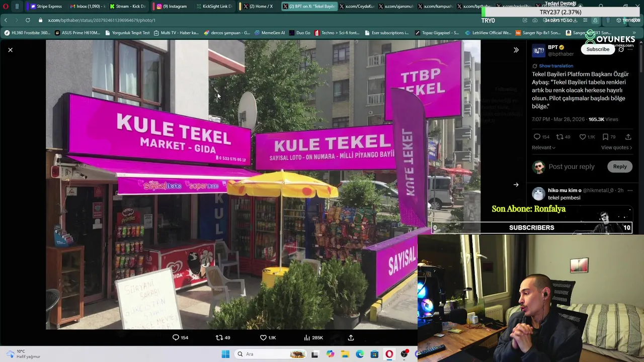Open hiko mu kim o's profile avatar
This screenshot has height=362, width=644.
pyautogui.click(x=538, y=194)
